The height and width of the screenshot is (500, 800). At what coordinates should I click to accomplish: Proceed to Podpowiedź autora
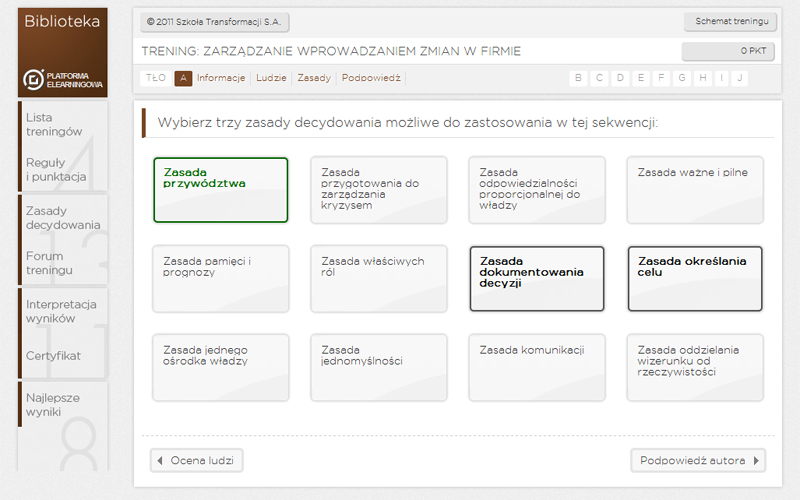coord(698,461)
